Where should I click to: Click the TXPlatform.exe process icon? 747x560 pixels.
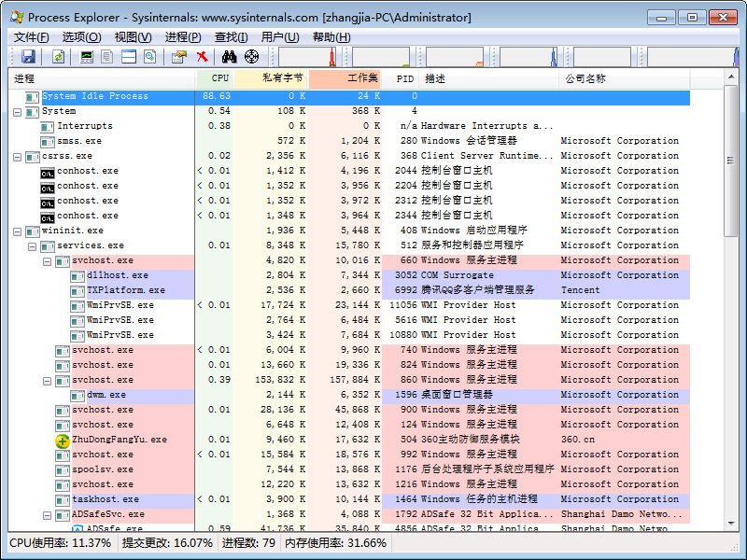pos(78,290)
